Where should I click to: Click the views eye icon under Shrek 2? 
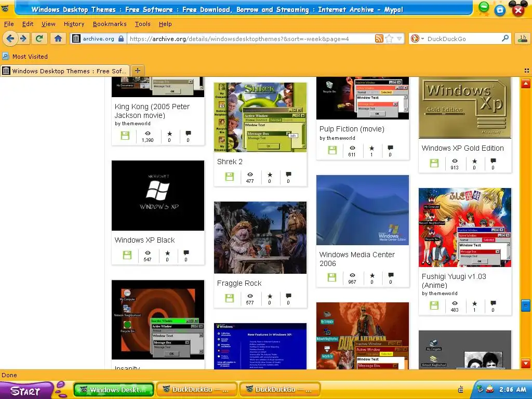[x=250, y=175]
